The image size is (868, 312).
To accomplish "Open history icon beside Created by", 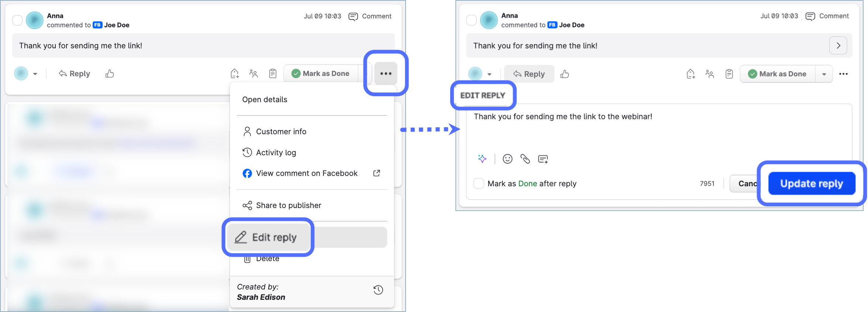I will coord(378,290).
